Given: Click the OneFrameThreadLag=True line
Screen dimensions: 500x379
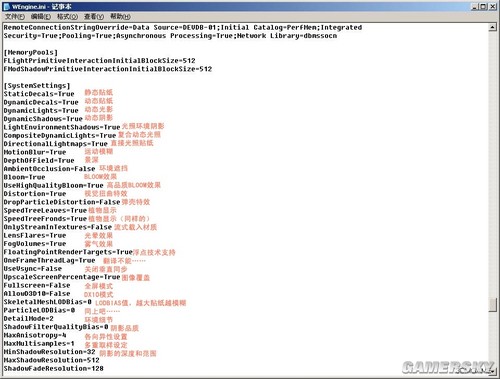Looking at the screenshot, I should click(49, 260).
